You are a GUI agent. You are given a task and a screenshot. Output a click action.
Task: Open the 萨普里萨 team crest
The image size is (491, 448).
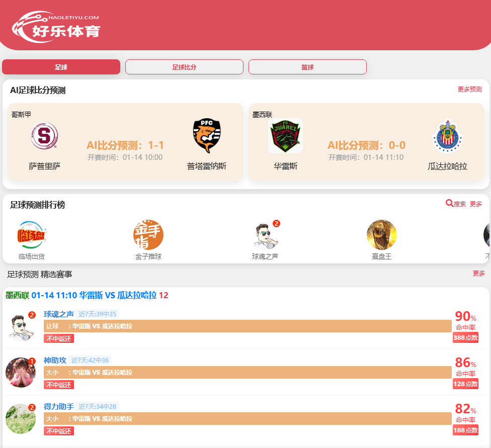point(44,136)
